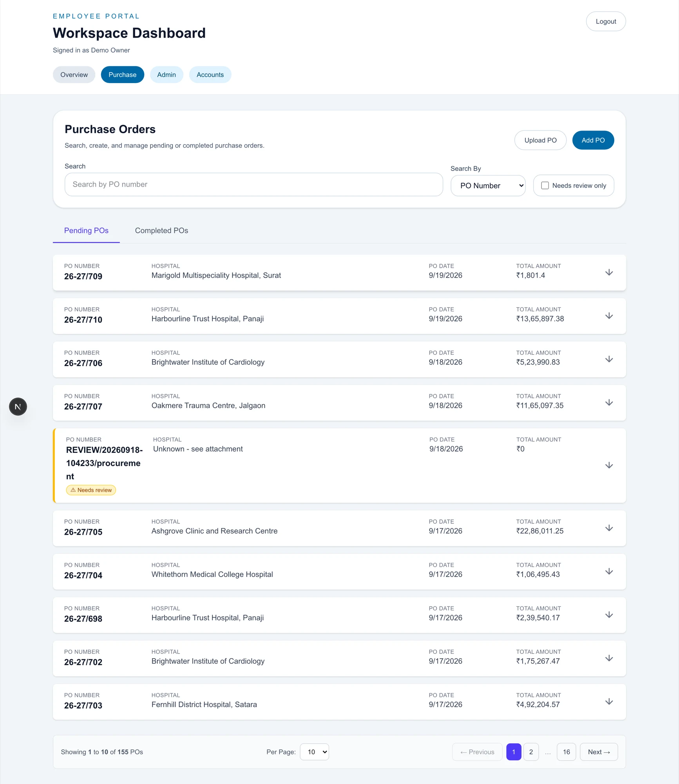Open the Search By PO Number dropdown
This screenshot has width=679, height=784.
point(488,185)
